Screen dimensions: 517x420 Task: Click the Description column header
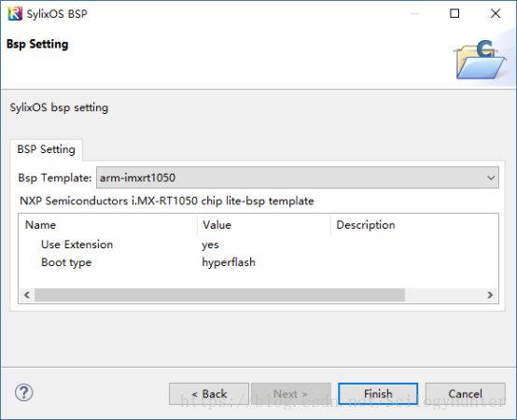pyautogui.click(x=414, y=225)
